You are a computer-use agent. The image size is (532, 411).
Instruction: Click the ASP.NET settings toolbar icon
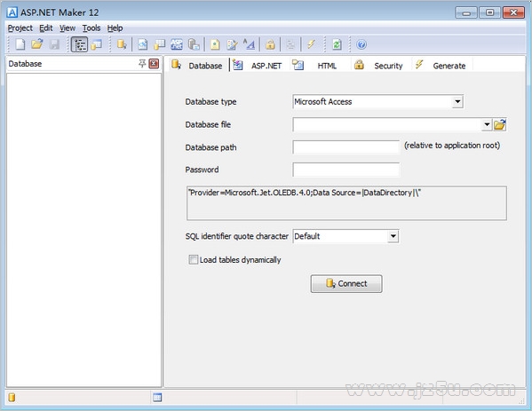(x=177, y=44)
